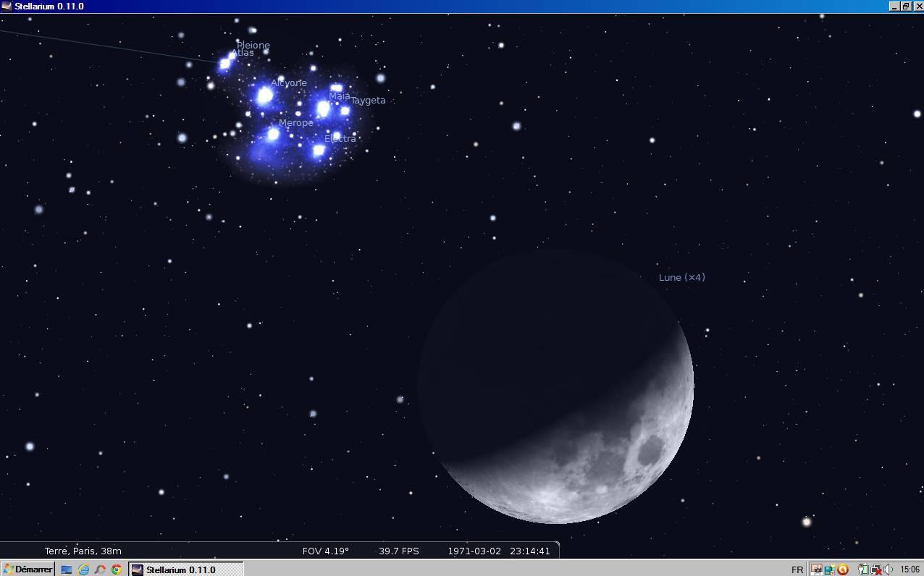924x576 pixels.
Task: Select the star Electra
Action: pos(319,151)
